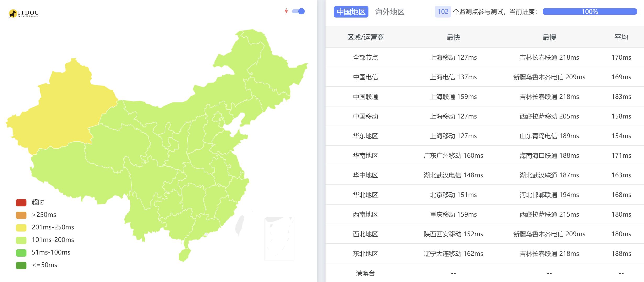Click the 183ms average value
Screen dimensions: 644x282
coord(621,97)
